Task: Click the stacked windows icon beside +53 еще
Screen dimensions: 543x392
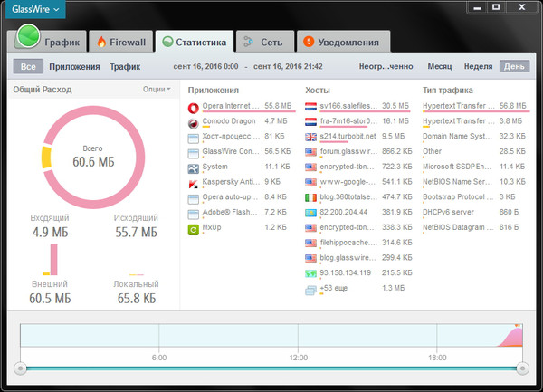Action: (x=310, y=291)
